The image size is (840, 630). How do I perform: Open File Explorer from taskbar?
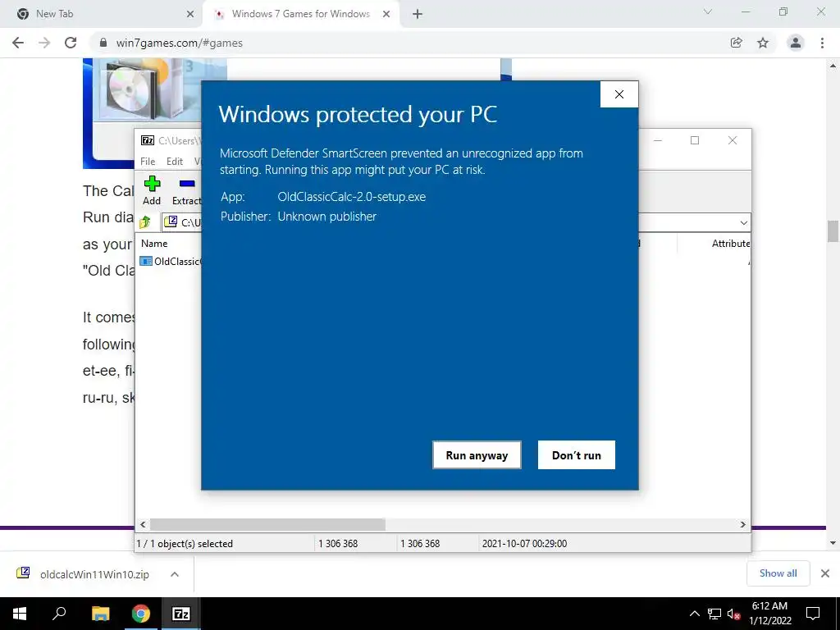100,614
